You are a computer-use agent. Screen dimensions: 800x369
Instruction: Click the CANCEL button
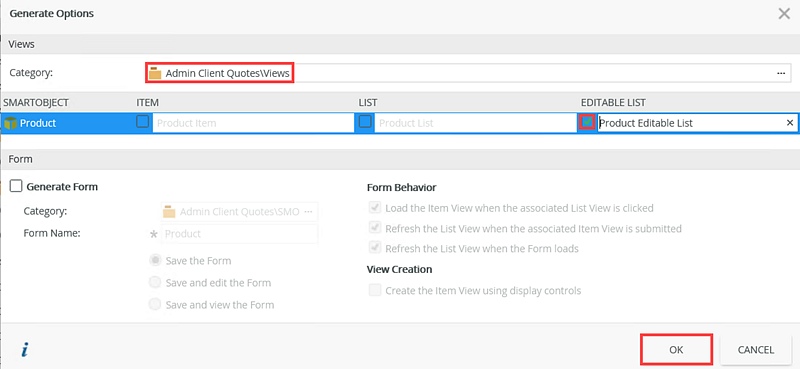[756, 350]
